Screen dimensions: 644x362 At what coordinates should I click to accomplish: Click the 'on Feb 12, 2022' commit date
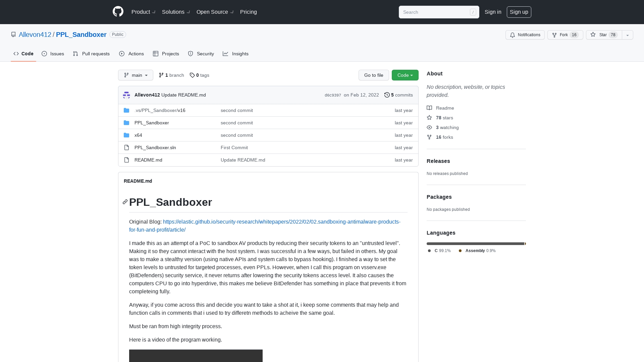pos(361,95)
